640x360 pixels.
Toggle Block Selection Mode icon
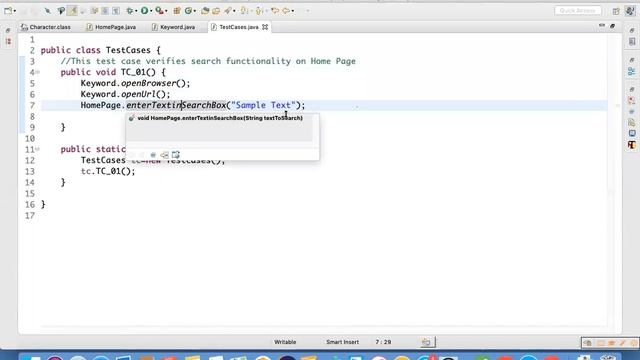pos(105,11)
